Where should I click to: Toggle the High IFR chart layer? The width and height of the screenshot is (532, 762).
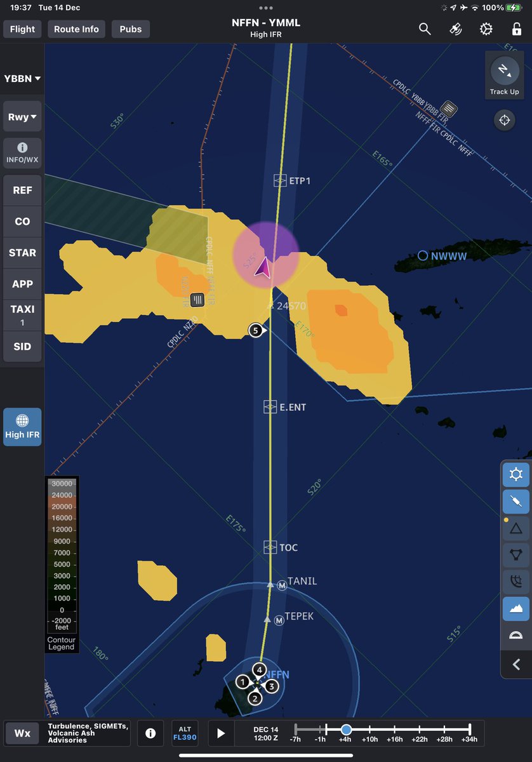click(x=22, y=426)
